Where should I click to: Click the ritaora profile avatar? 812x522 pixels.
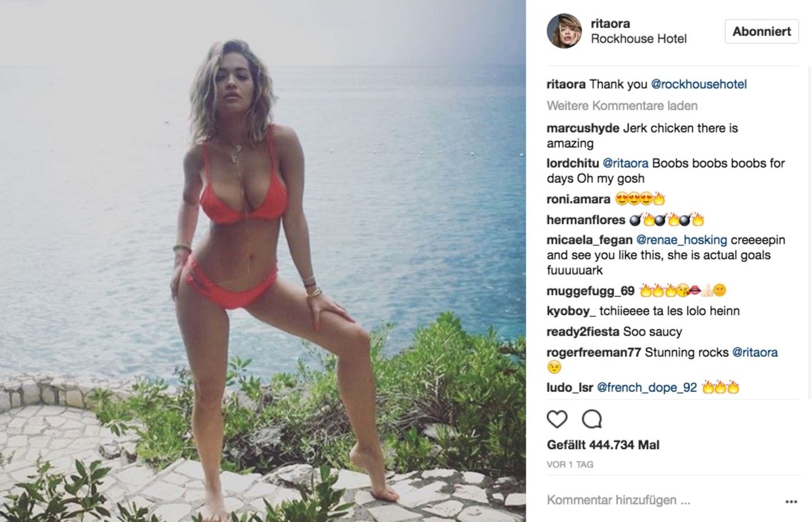coord(564,31)
